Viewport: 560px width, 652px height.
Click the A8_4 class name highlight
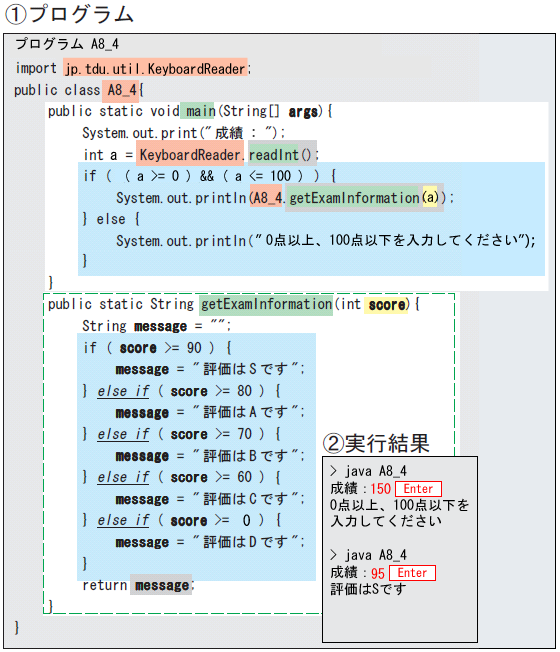(121, 90)
